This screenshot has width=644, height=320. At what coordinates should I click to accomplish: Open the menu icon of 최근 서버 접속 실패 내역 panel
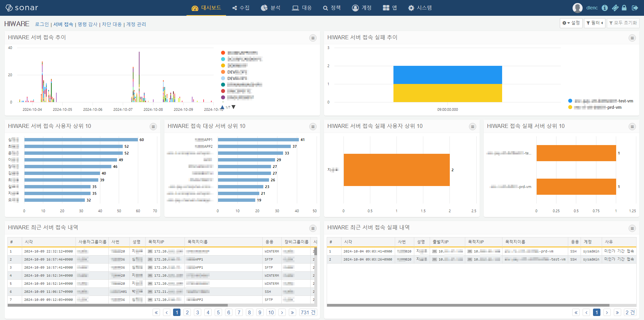pyautogui.click(x=632, y=228)
